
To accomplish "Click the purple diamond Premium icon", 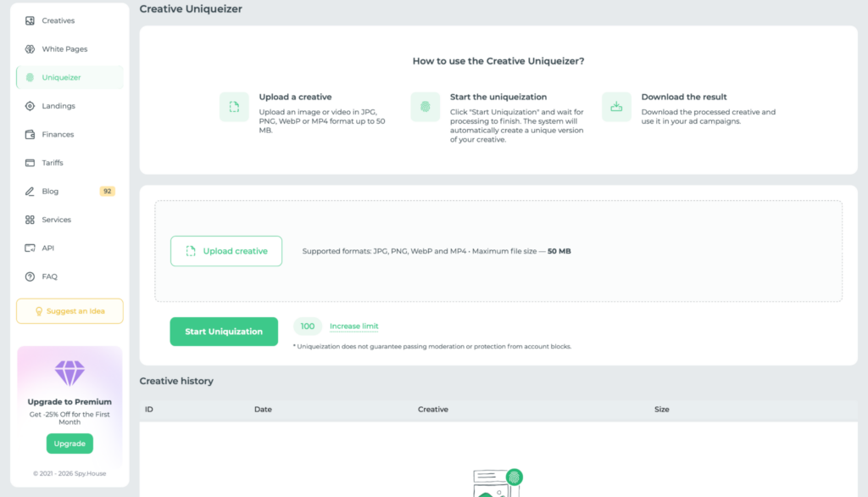I will (x=70, y=373).
